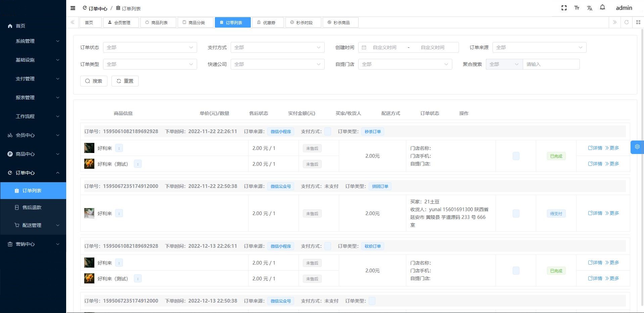This screenshot has height=313, width=644.
Task: Click 微信公众号 tag of 2022-11-22 order
Action: (281, 186)
